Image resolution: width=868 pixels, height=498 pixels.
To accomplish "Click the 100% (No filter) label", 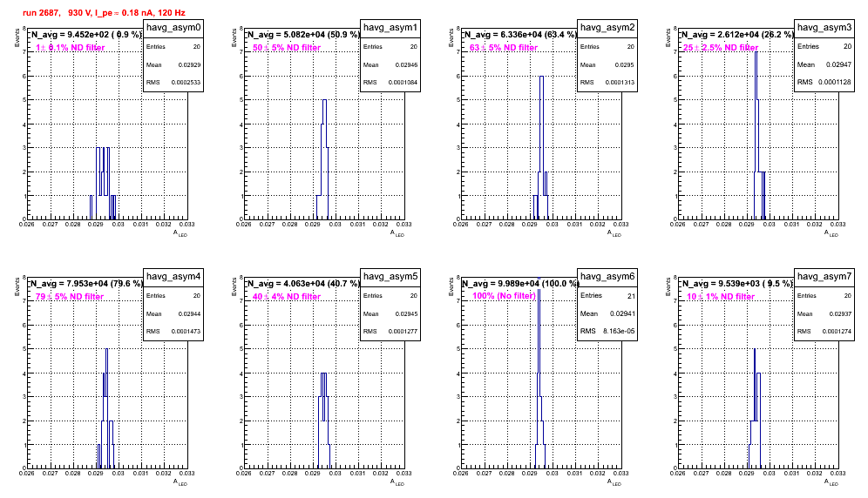I will [x=504, y=296].
